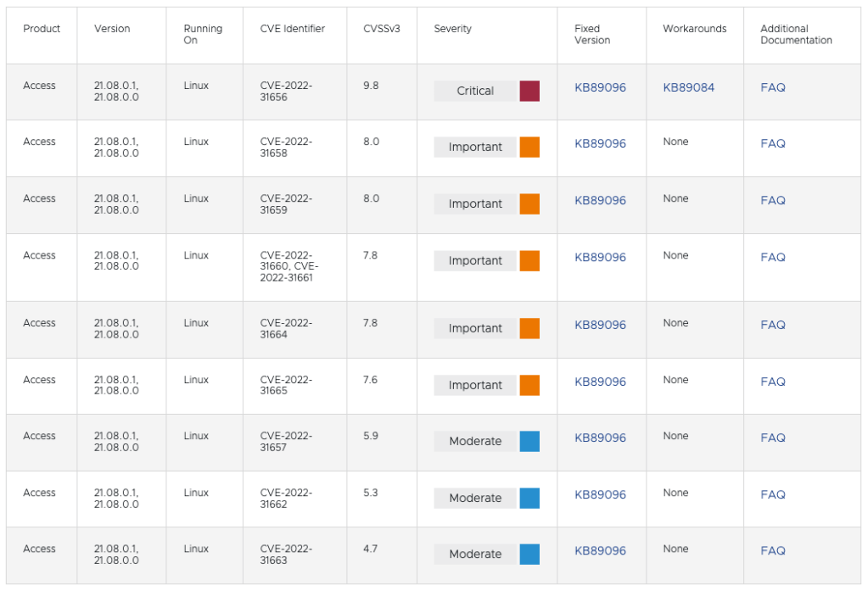
Task: Click the dark red Critical severity swatch
Action: (x=529, y=91)
